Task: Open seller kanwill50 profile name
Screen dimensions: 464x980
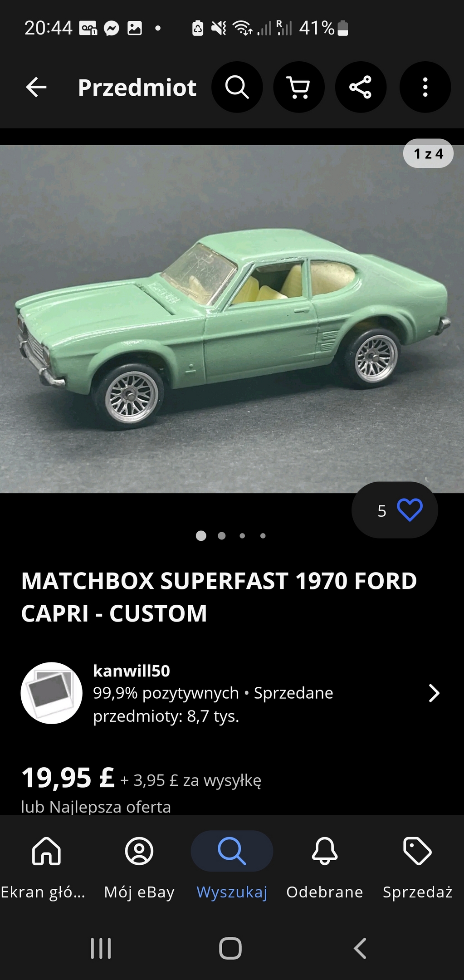Action: (x=132, y=671)
